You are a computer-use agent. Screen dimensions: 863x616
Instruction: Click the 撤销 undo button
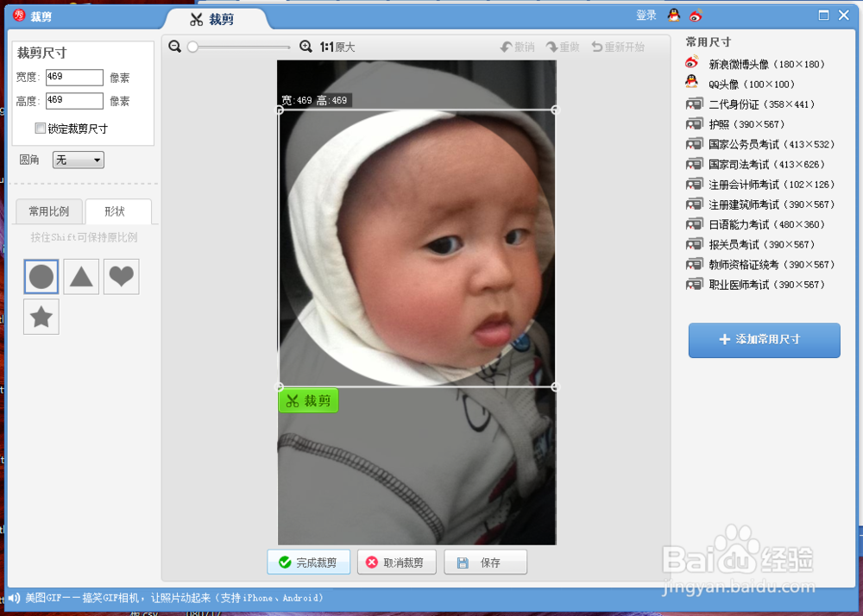pyautogui.click(x=517, y=47)
